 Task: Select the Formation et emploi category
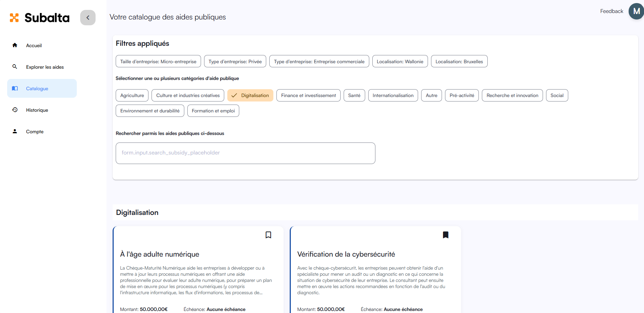tap(213, 111)
